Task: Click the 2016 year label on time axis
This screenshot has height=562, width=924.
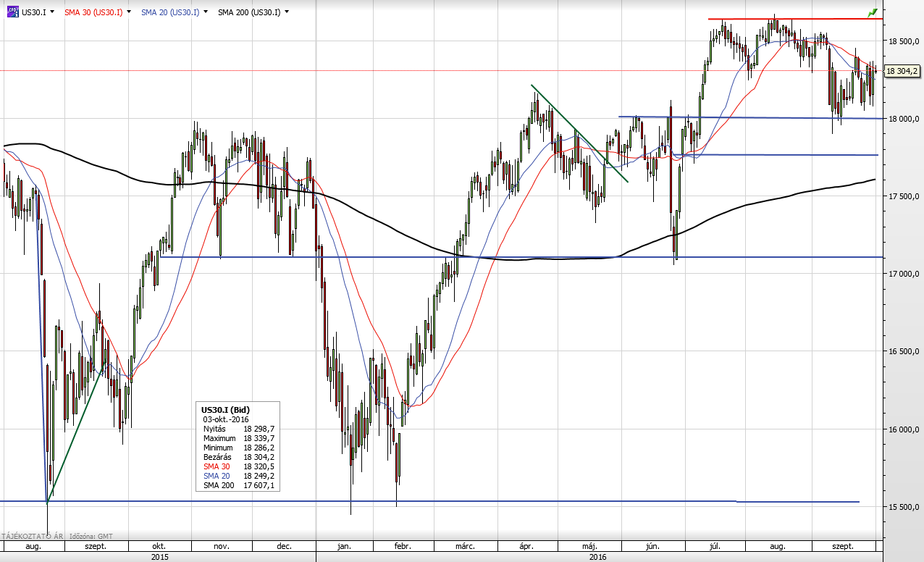Action: 597,556
